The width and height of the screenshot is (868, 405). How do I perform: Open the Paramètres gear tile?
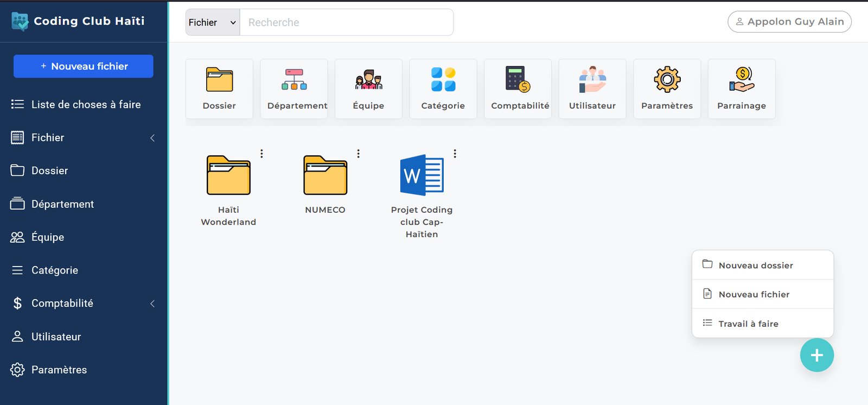(667, 88)
